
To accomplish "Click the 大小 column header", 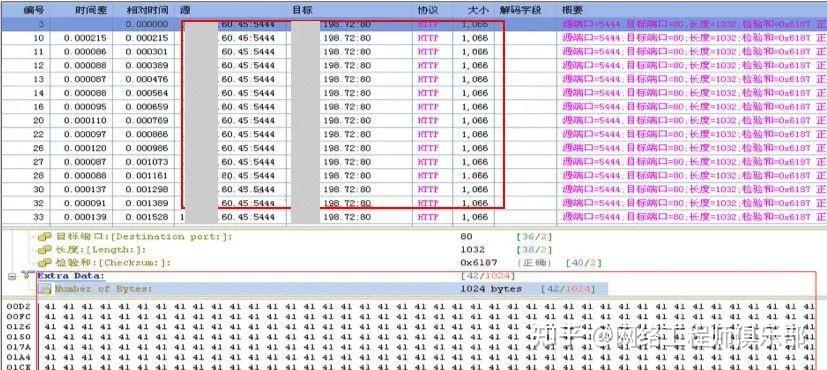I will coord(474,10).
